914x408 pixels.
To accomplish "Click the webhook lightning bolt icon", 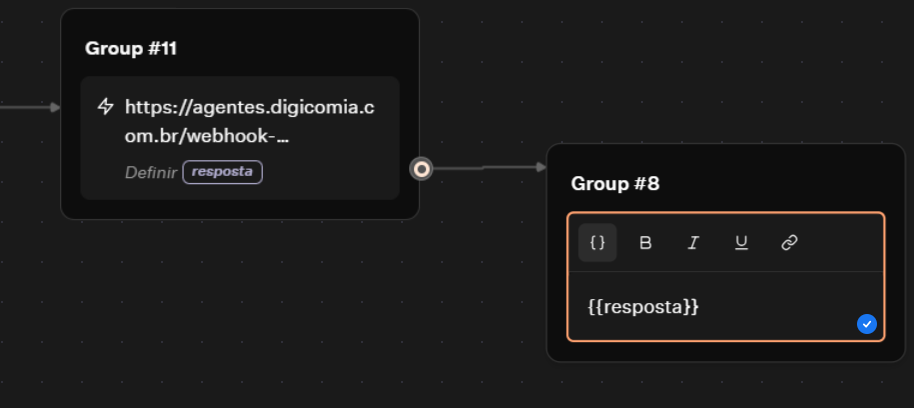I will pos(105,107).
